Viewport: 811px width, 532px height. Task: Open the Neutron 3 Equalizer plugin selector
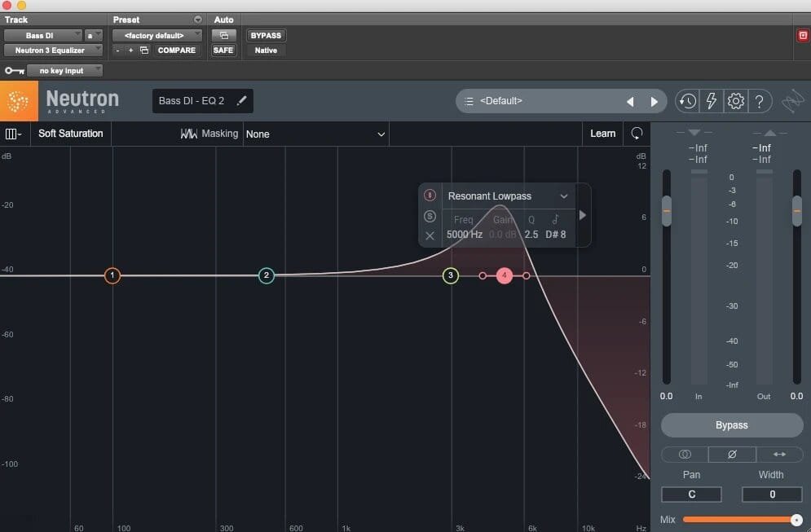(x=53, y=51)
